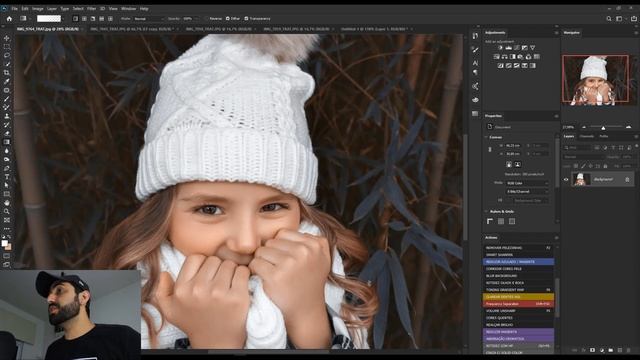This screenshot has width=640, height=360.
Task: Open the Actions panel menu
Action: tap(556, 238)
